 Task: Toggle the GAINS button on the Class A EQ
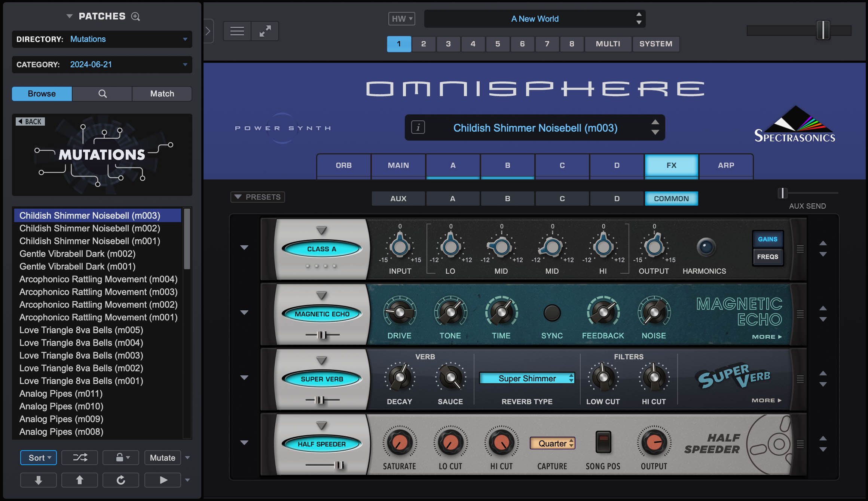(767, 239)
